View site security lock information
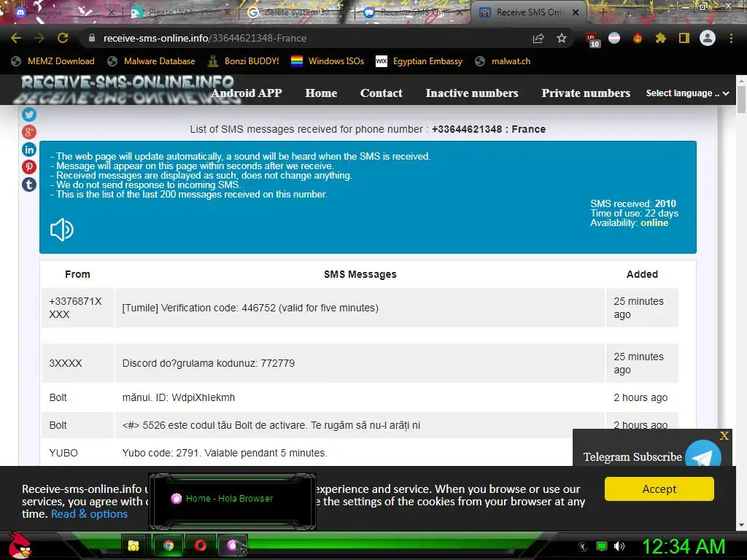Image resolution: width=747 pixels, height=560 pixels. point(92,38)
